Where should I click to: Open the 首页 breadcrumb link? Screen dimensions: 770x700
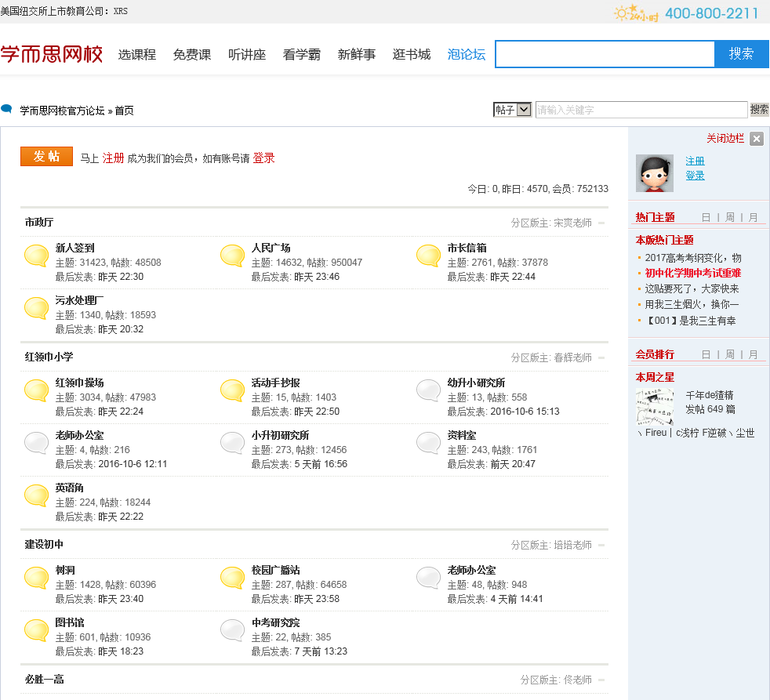(x=124, y=111)
